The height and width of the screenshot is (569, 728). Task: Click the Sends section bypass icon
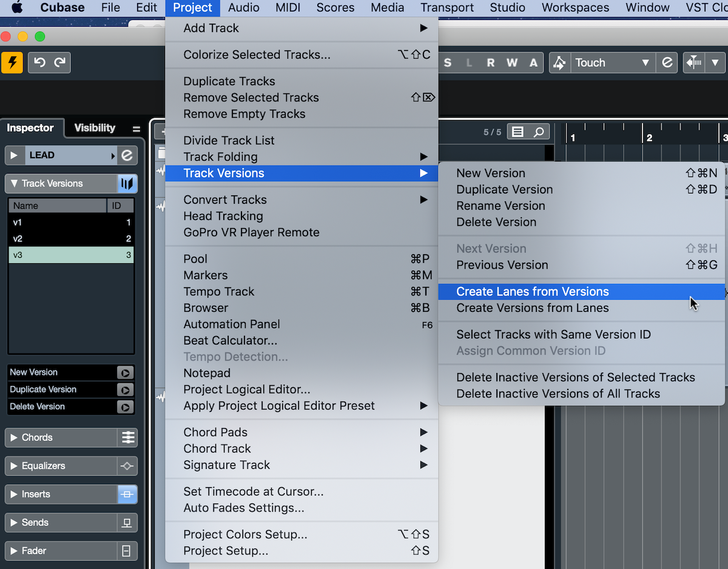point(127,522)
